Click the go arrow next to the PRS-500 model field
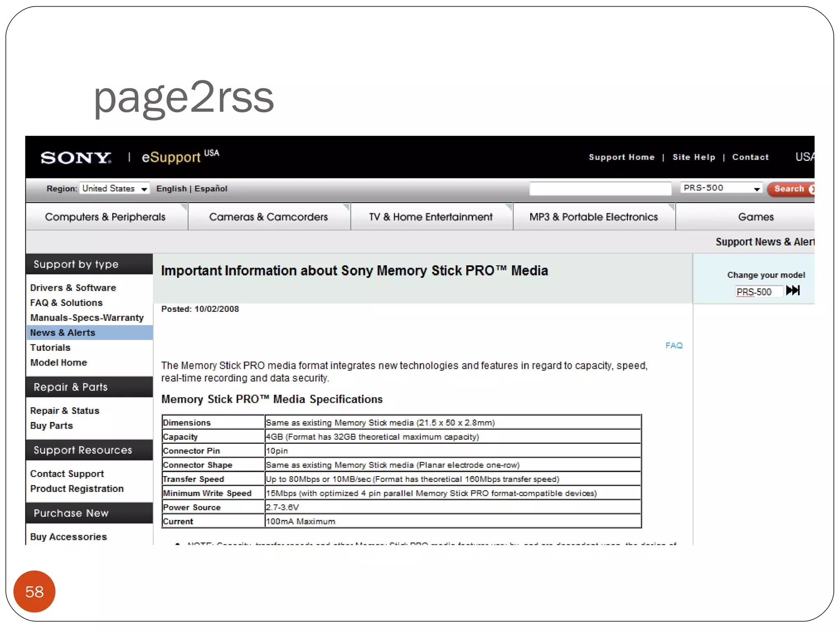 pos(792,291)
